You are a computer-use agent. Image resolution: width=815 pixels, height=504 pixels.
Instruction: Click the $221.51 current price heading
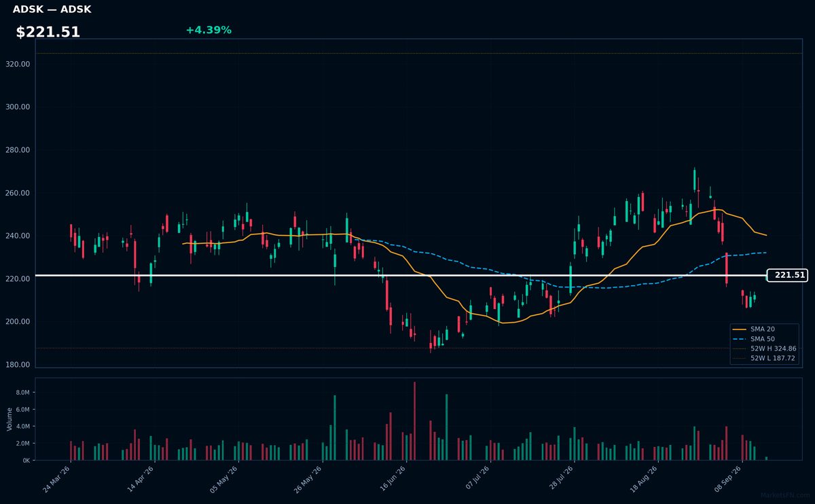48,32
